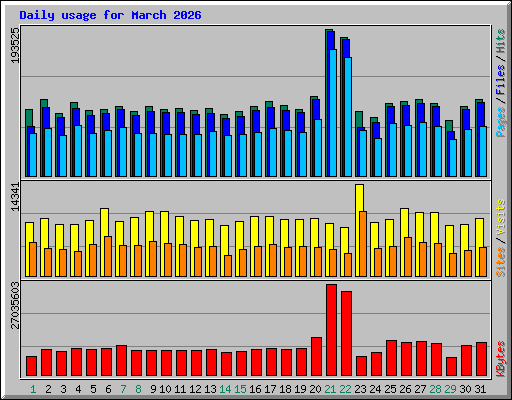
Task: Click the tallest red KBytes bar for day 21
Action: point(331,330)
